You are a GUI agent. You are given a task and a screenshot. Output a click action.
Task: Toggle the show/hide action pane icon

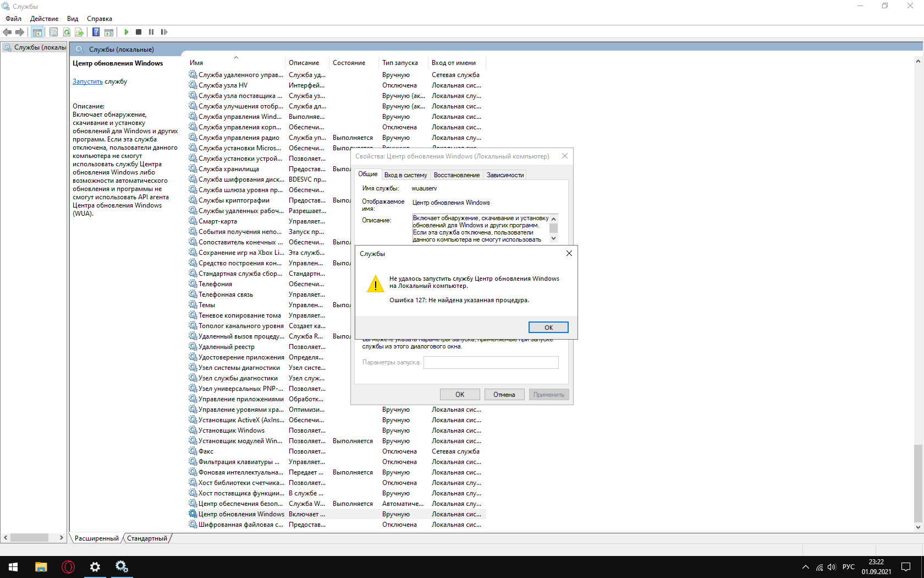pyautogui.click(x=109, y=32)
